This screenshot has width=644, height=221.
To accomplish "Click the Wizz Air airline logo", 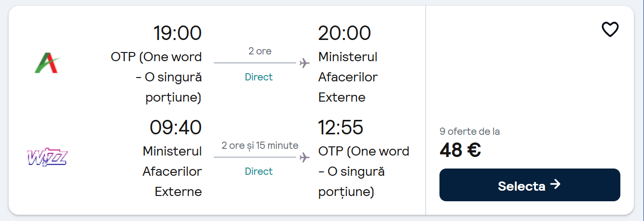I will (47, 157).
